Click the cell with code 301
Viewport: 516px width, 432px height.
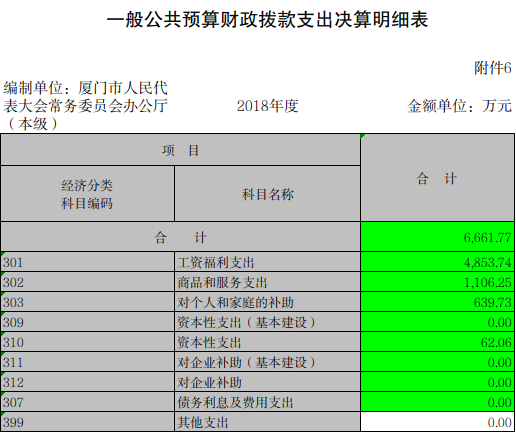click(88, 262)
